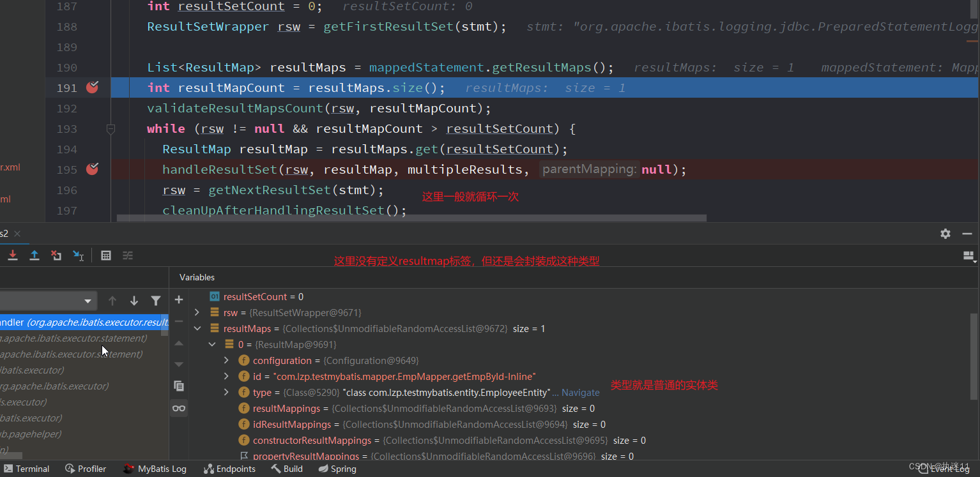Click the Frames panel horizontal scrollbar

(x=11, y=455)
